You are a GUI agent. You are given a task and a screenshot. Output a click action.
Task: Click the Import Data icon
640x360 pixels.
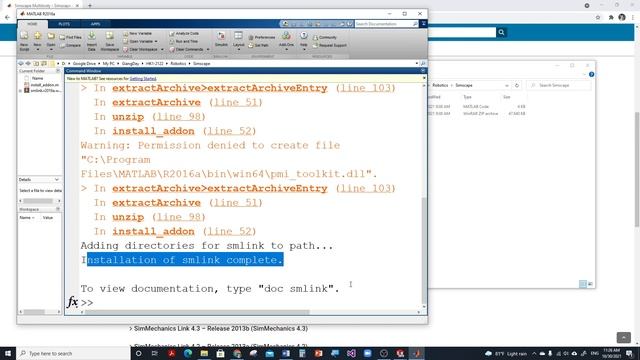[x=91, y=36]
